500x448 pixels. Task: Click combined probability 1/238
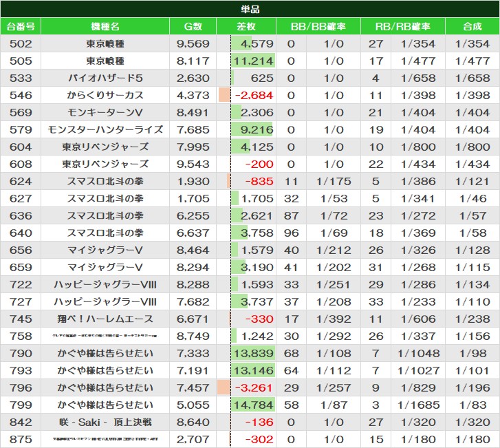[472, 319]
